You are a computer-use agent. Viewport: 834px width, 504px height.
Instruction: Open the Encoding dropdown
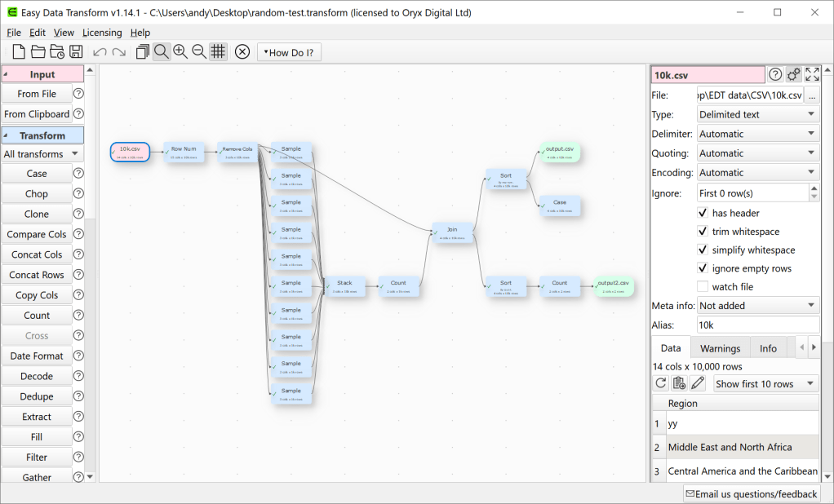click(x=757, y=172)
